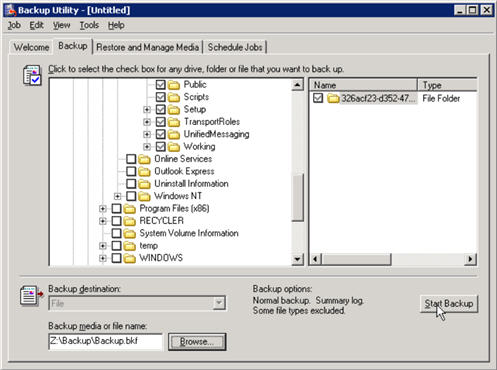
Task: Click the 326acf23 folder icon in file list
Action: tap(333, 98)
